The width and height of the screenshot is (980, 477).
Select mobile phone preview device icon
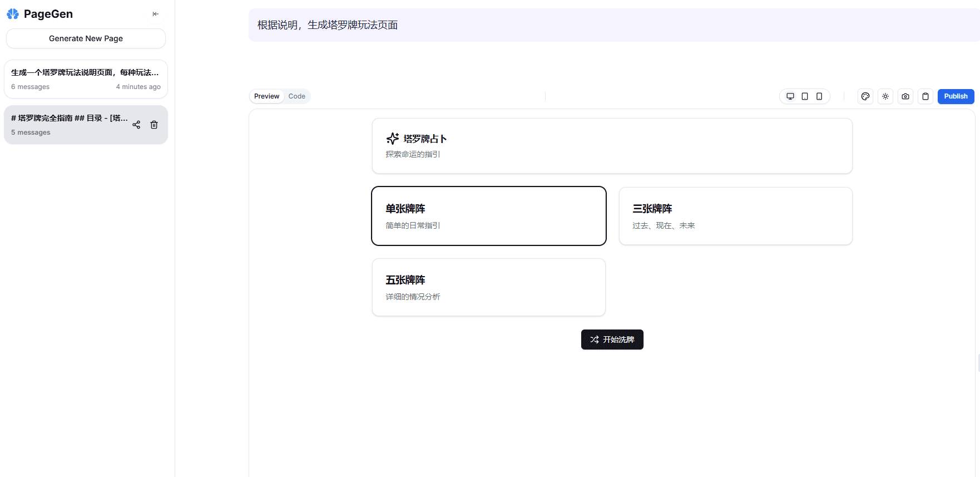coord(819,96)
